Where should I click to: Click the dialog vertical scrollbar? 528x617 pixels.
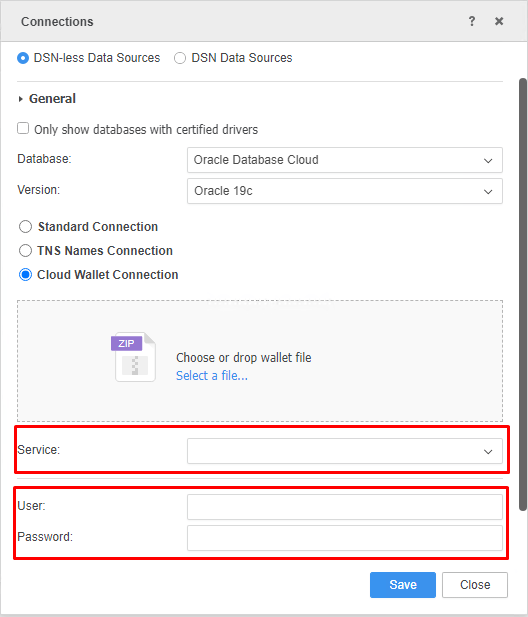click(523, 294)
